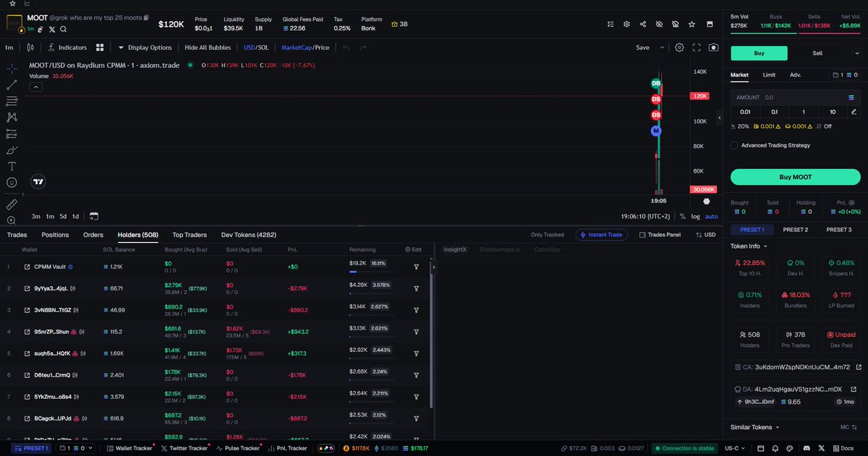The image size is (868, 456).
Task: Open Wallet Tracker in footer
Action: [129, 448]
